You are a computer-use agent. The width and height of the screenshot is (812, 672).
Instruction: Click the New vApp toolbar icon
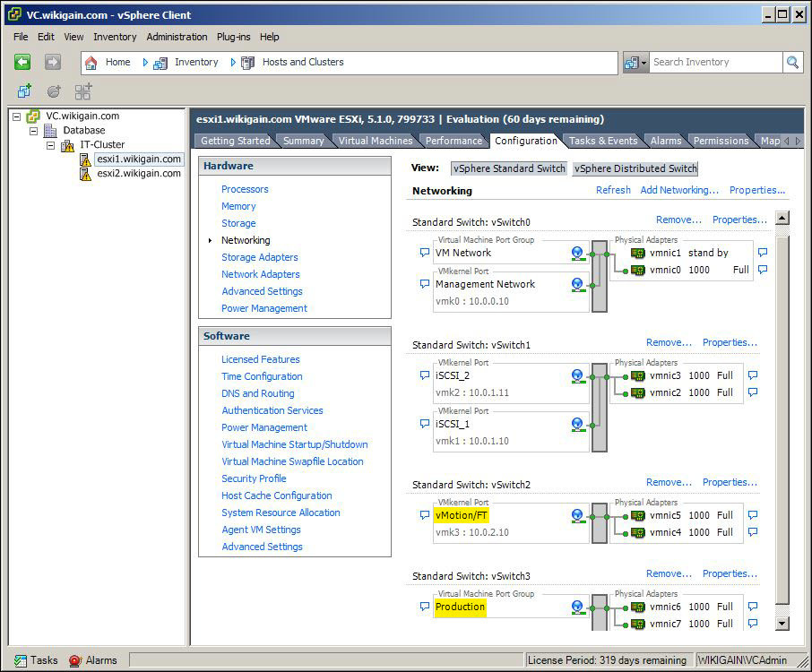coord(82,91)
